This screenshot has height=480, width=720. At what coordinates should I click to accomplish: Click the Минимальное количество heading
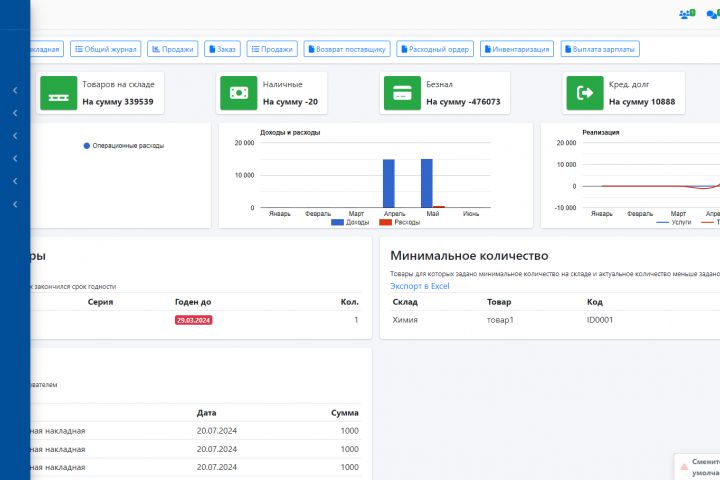469,255
